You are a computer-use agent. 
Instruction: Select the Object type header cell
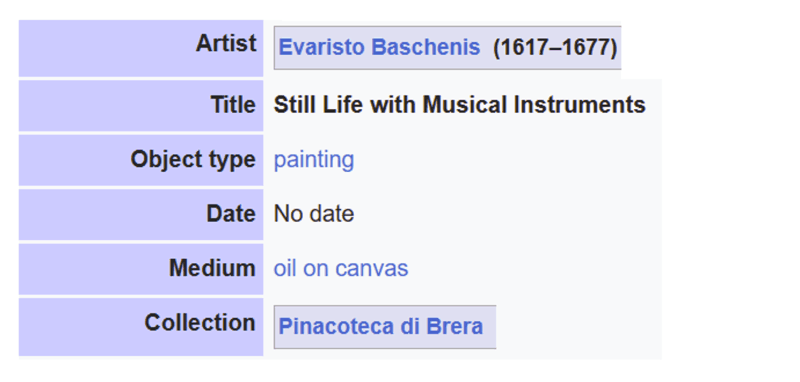141,160
